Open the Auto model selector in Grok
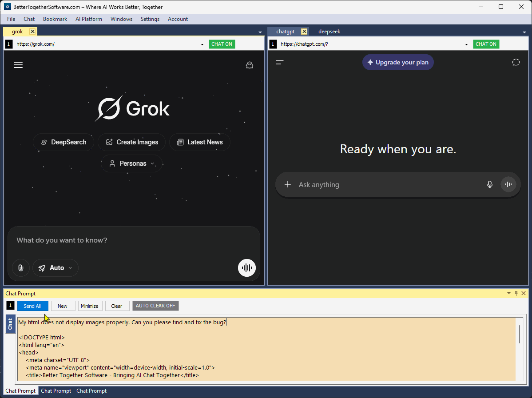This screenshot has width=532, height=398. pyautogui.click(x=56, y=268)
